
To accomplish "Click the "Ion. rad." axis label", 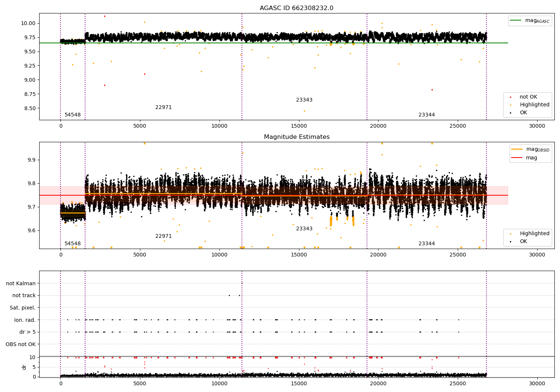I will [25, 320].
